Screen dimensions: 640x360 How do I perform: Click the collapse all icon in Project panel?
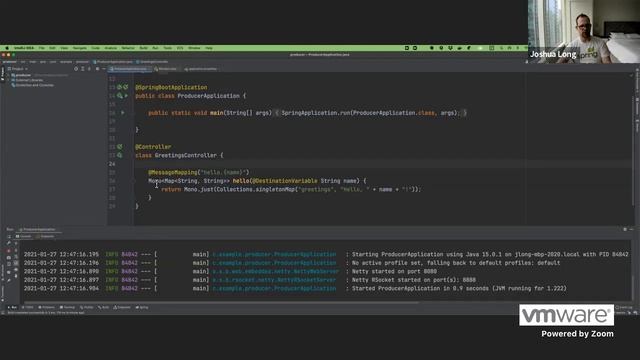(89, 69)
